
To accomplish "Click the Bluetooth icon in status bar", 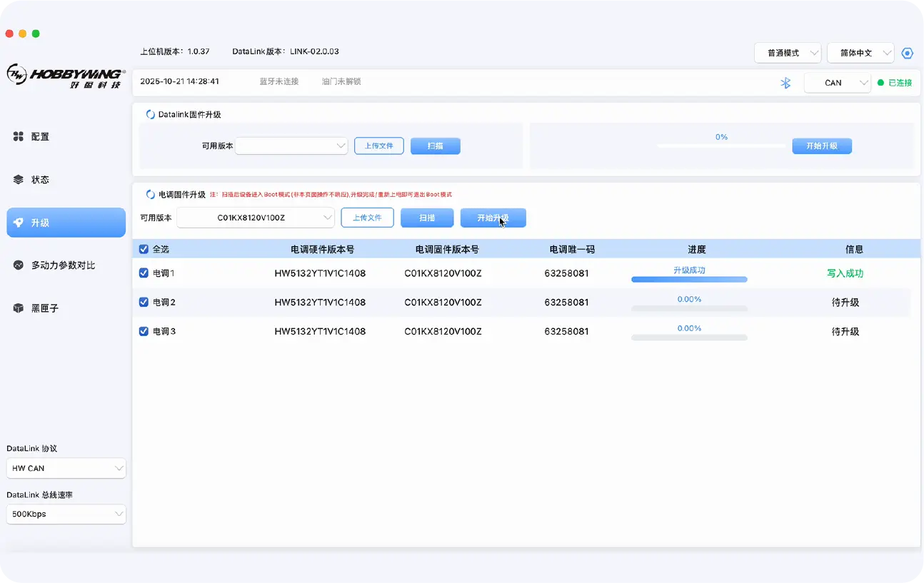I will pos(785,83).
